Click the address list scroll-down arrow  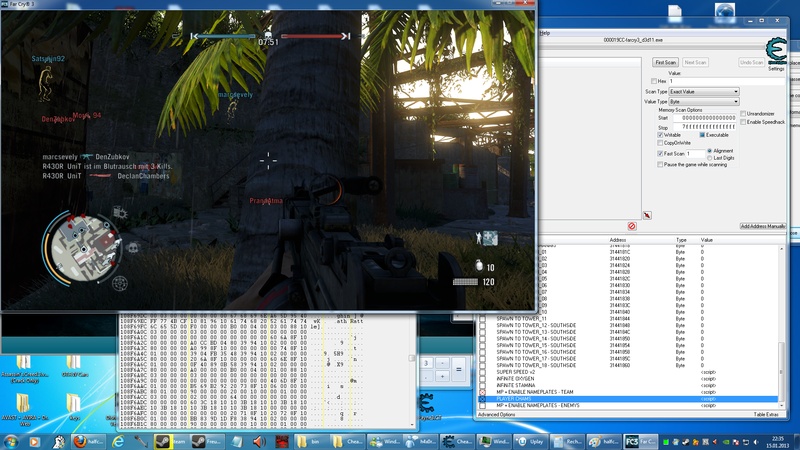click(x=781, y=407)
